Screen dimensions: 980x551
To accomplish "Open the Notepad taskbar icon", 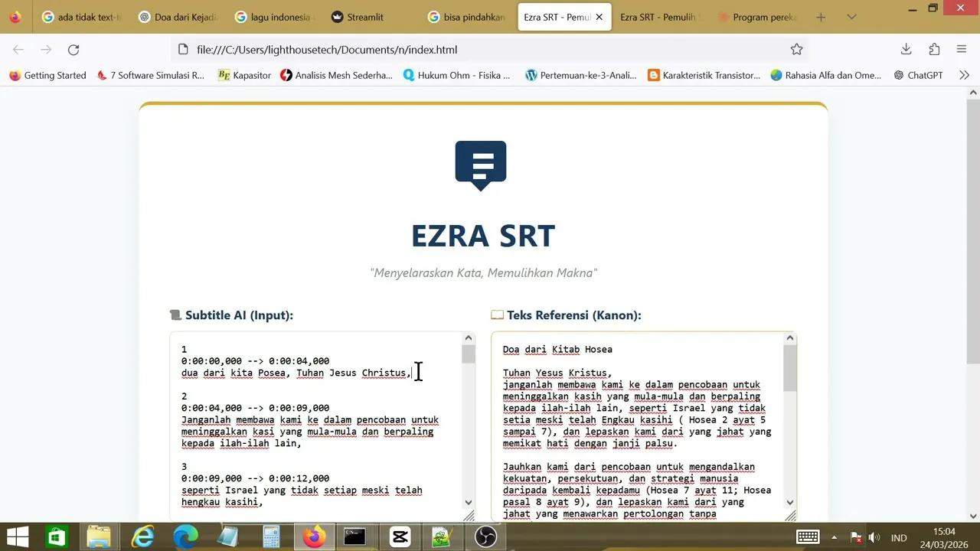I will pyautogui.click(x=227, y=537).
